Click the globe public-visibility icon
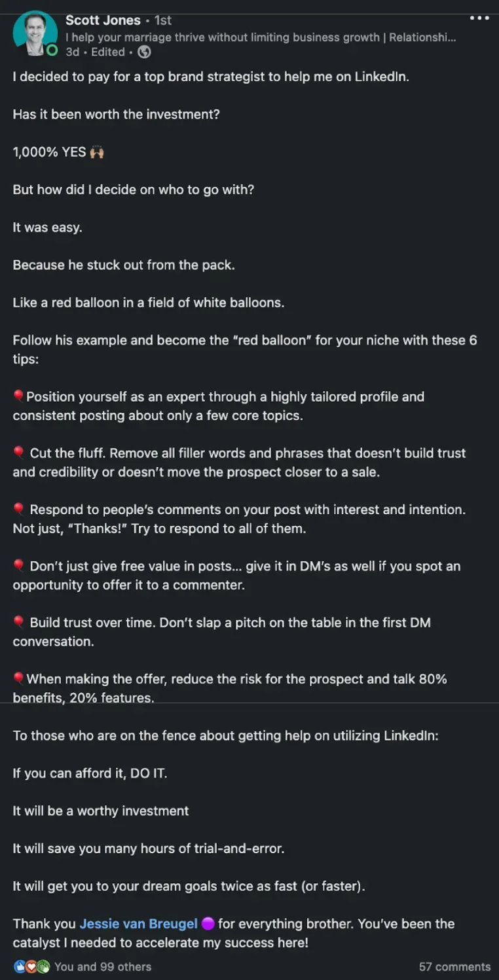The image size is (499, 980). tap(144, 52)
